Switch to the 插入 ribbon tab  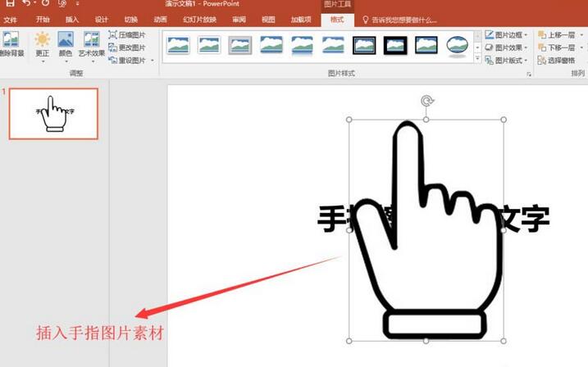point(72,20)
